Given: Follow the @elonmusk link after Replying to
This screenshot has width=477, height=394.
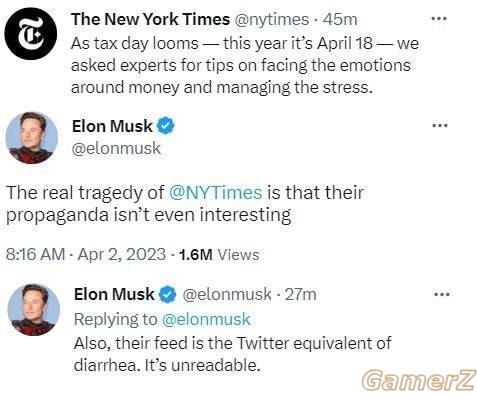Looking at the screenshot, I should (206, 319).
